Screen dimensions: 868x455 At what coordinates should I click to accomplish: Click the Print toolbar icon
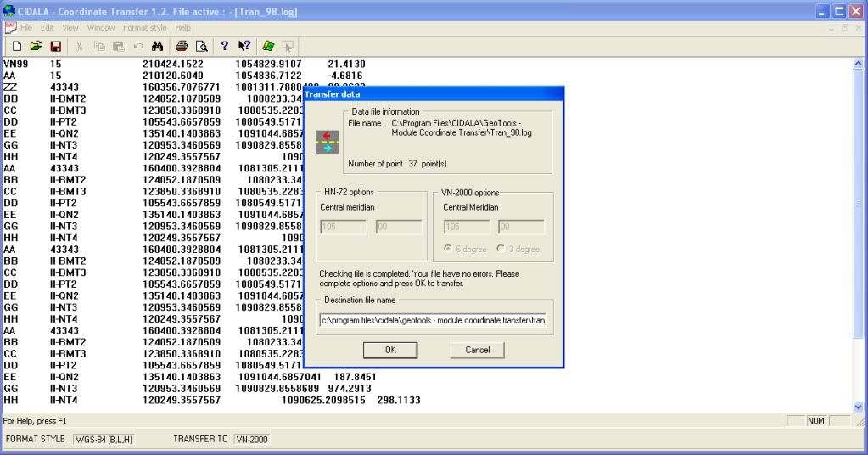coord(182,47)
